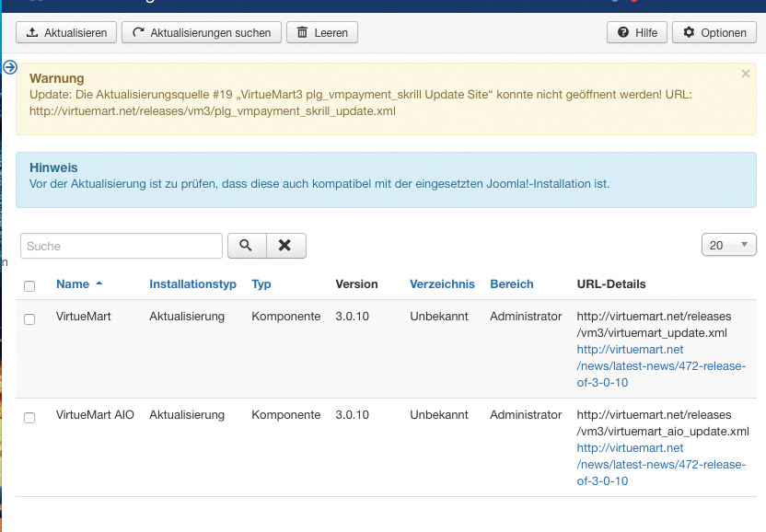Toggle the select-all checkbox in header
Viewport: 766px width, 532px height.
click(29, 286)
